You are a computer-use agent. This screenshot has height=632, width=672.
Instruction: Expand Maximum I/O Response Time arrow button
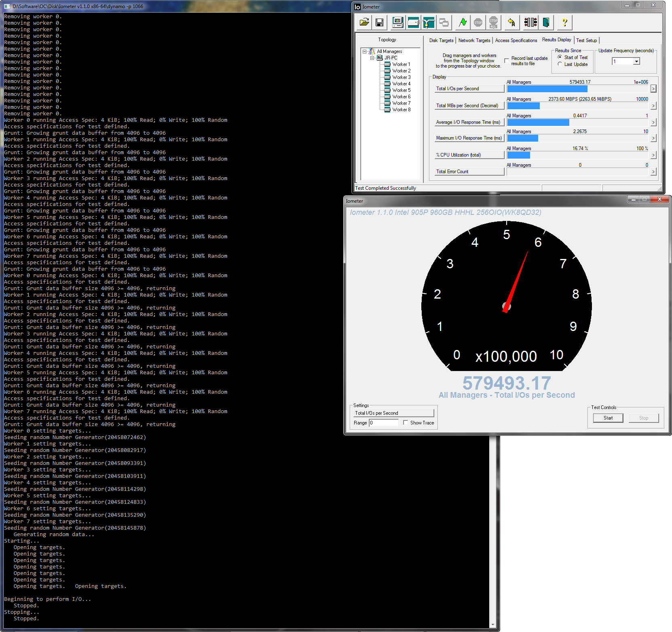[653, 138]
